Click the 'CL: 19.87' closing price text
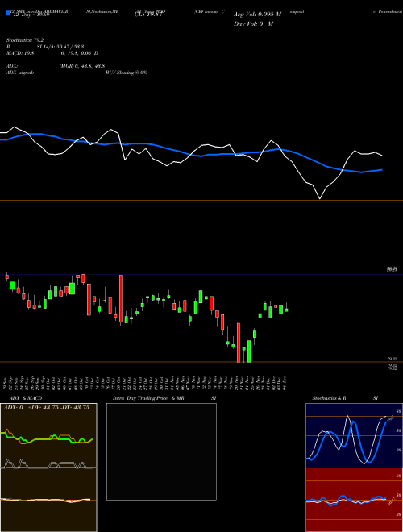The height and width of the screenshot is (532, 403). [148, 15]
